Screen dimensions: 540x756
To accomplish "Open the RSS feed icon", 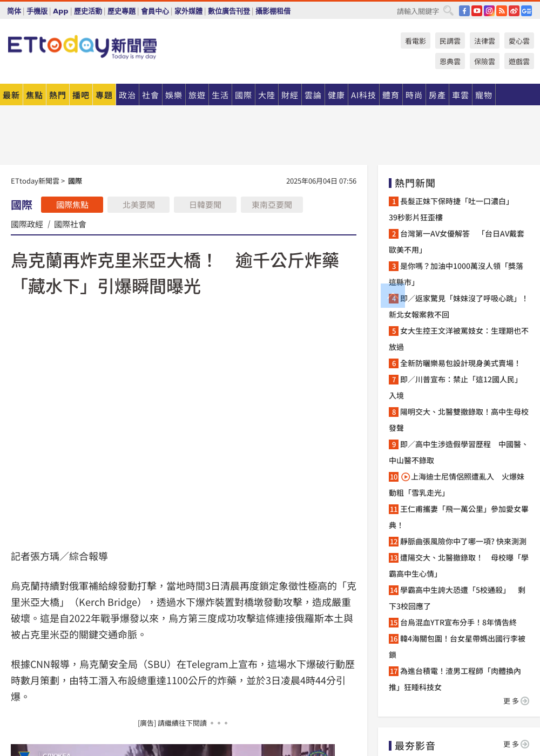I will point(502,11).
